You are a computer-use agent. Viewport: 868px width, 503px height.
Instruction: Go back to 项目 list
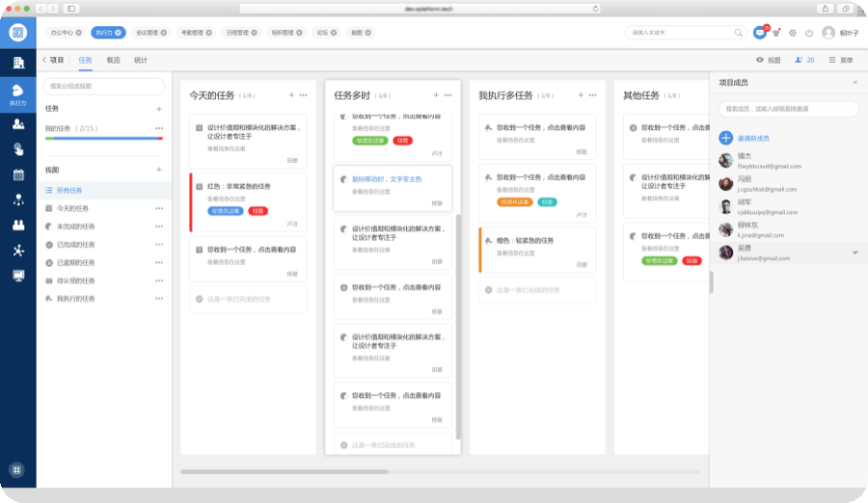pyautogui.click(x=53, y=60)
